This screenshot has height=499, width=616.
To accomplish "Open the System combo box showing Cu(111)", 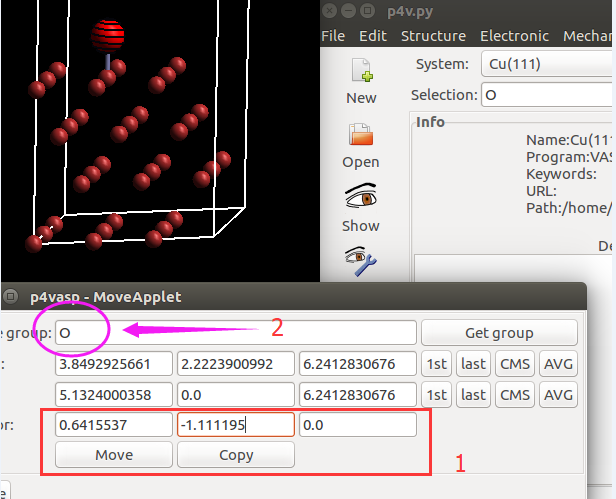I will [545, 64].
